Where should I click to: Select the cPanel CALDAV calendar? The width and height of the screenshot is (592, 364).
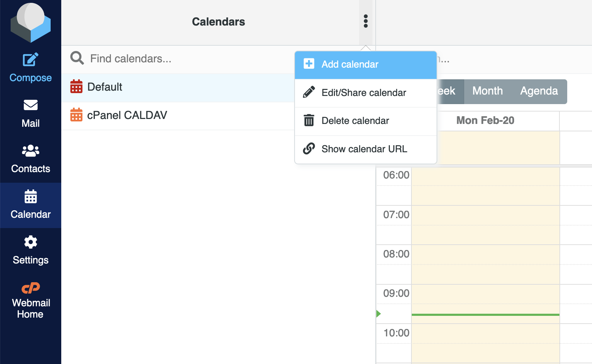127,115
